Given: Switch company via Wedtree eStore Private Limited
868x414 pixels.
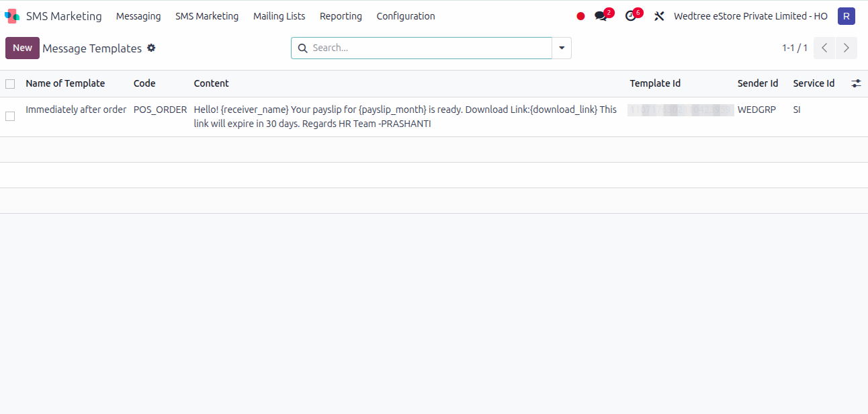Looking at the screenshot, I should tap(750, 16).
